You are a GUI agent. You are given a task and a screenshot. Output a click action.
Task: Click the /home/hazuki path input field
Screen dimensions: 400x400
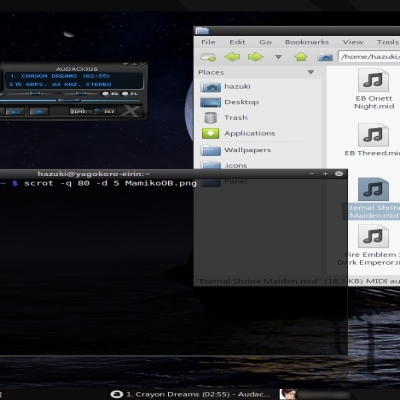369,57
